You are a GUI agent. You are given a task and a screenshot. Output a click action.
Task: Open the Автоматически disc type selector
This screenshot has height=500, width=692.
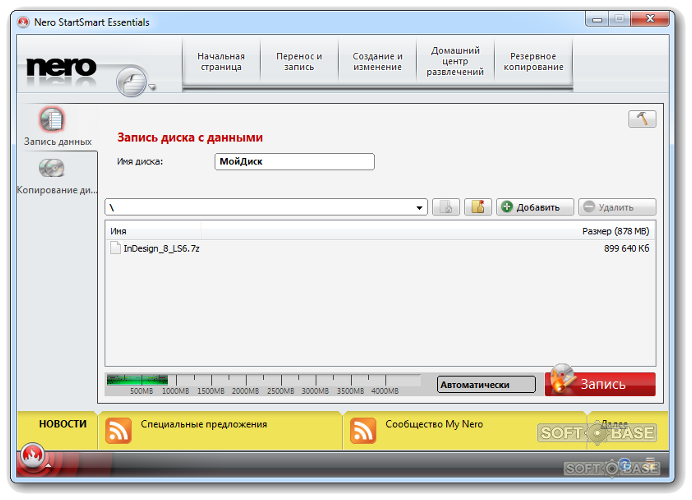coord(486,385)
